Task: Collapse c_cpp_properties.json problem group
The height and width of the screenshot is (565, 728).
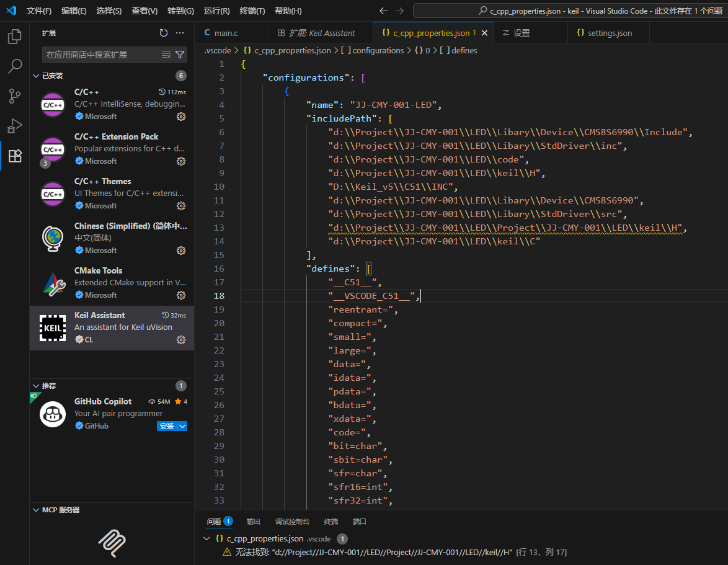Action: coord(206,539)
